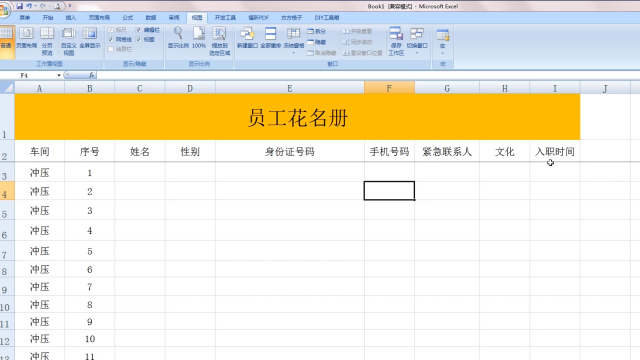Open the 菜单 tab
This screenshot has height=360, width=640.
click(x=25, y=18)
